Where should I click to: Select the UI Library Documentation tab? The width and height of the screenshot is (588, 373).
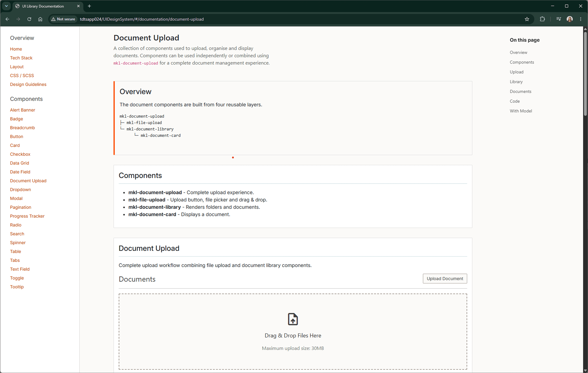point(48,6)
